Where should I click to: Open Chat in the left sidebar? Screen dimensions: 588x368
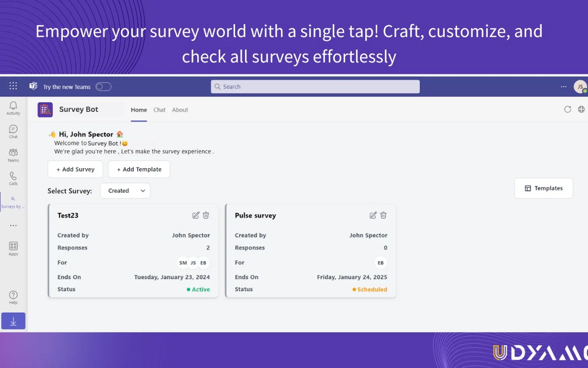pyautogui.click(x=13, y=132)
